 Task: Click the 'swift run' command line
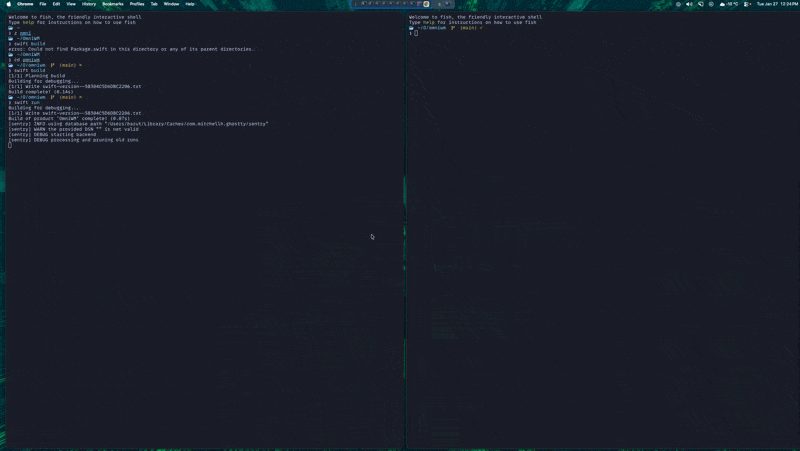(24, 103)
